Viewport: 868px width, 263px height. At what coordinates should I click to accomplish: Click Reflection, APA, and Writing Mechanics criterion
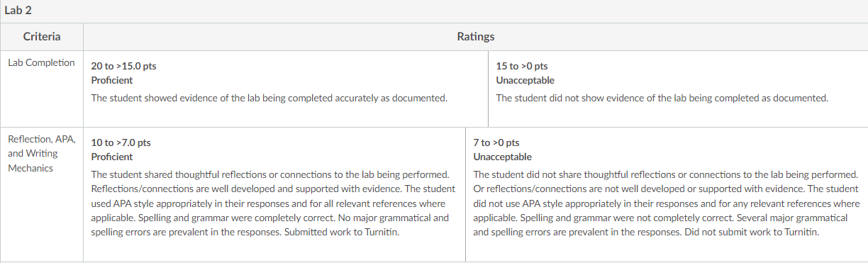click(x=42, y=153)
